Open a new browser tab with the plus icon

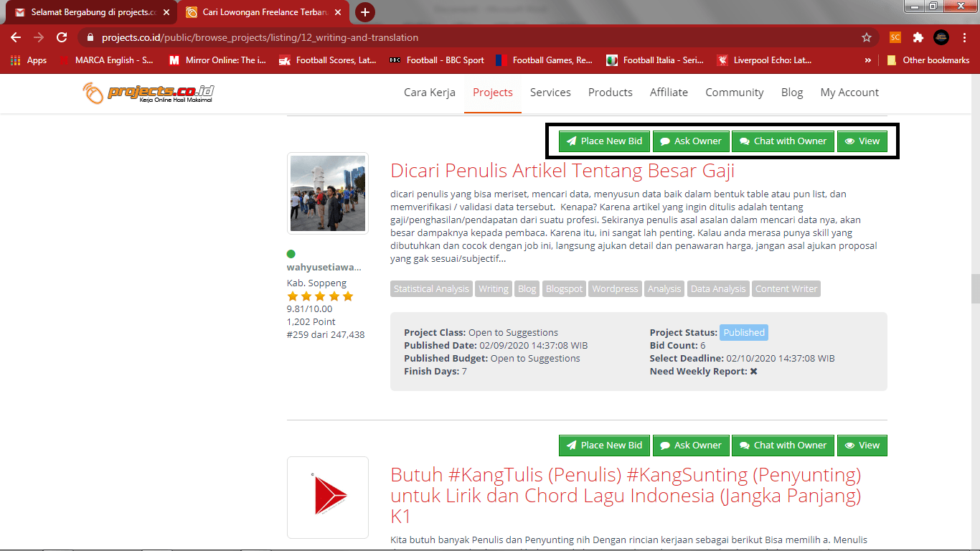pos(366,12)
